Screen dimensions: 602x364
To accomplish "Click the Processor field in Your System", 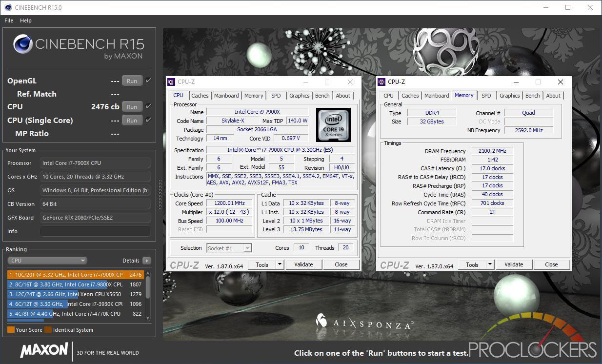I will click(x=95, y=163).
